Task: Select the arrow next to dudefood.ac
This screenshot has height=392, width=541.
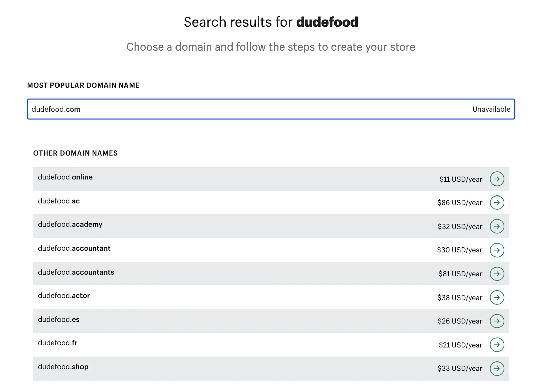Action: (x=497, y=203)
